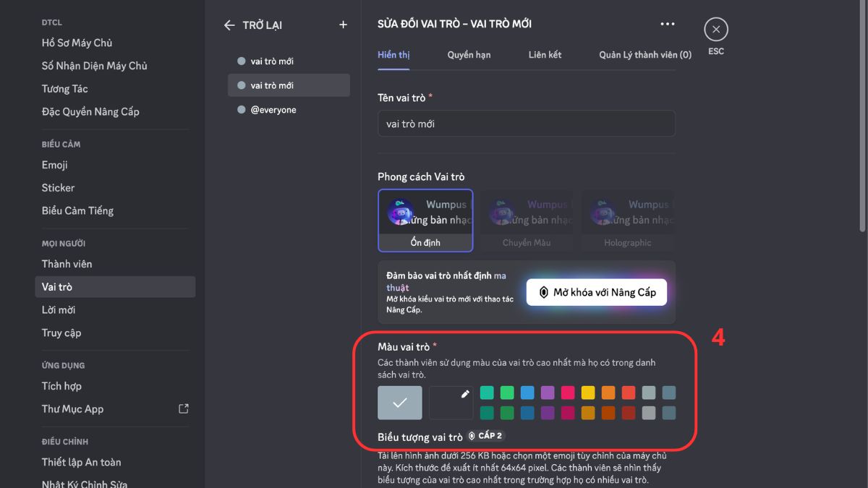This screenshot has height=488, width=868.
Task: Open the more options ellipsis menu
Action: click(667, 23)
